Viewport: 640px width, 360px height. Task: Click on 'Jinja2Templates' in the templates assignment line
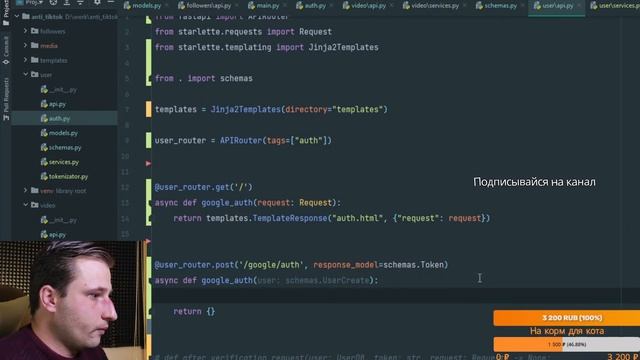point(246,109)
